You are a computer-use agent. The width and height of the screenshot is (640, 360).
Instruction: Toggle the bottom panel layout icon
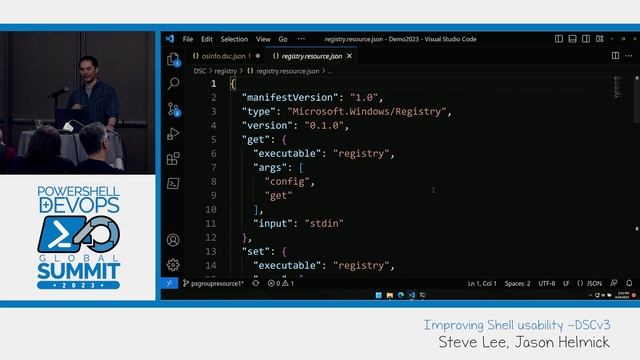pos(572,39)
